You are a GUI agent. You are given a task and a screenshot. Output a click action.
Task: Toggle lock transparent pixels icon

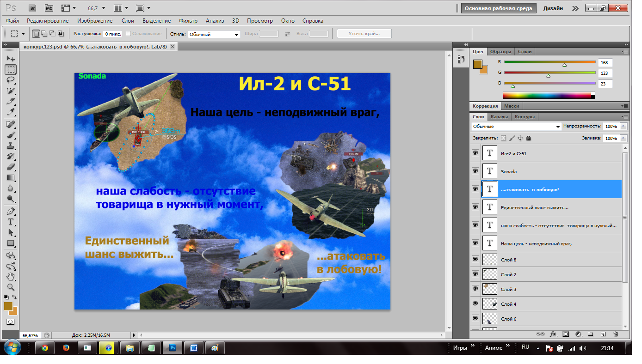[504, 138]
